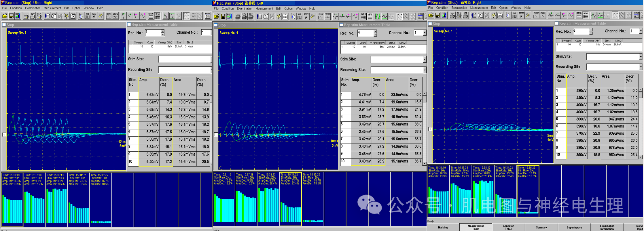The width and height of the screenshot is (644, 231).
Task: Click the EXIT icon in Ulnar Right window
Action: pyautogui.click(x=18, y=16)
